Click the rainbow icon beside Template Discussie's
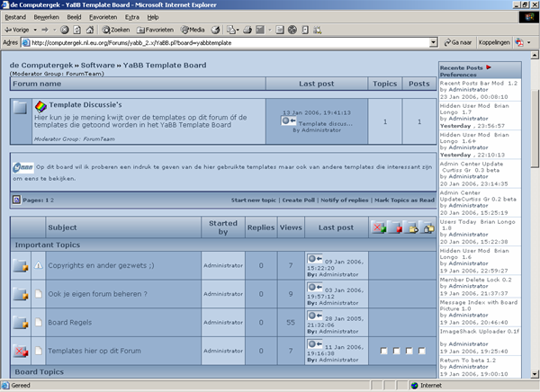This screenshot has width=540, height=392. (40, 107)
